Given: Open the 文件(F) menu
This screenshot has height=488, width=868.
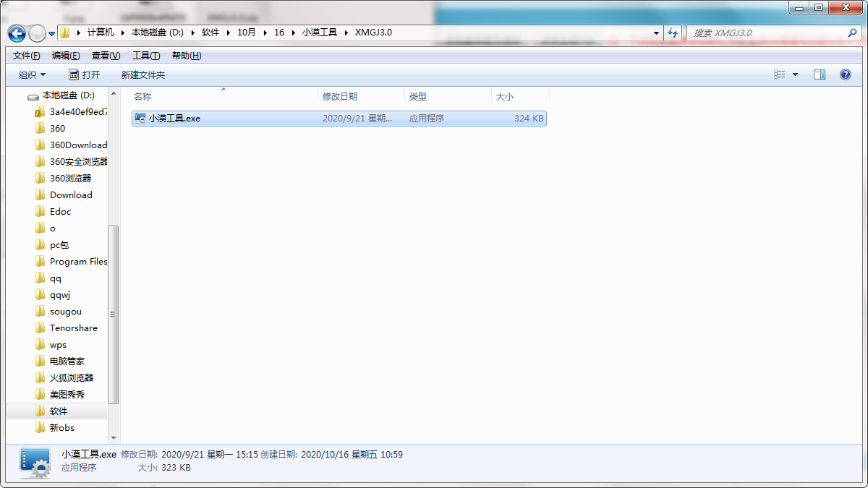Looking at the screenshot, I should [27, 56].
